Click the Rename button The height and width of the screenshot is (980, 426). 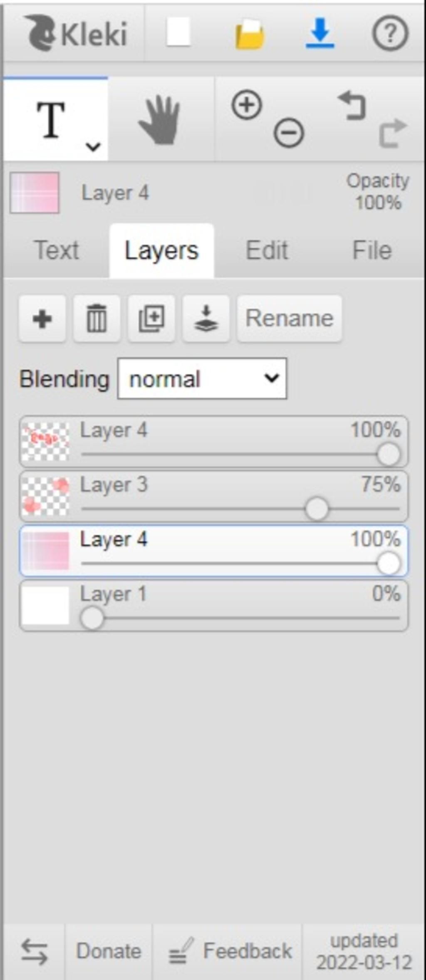tap(289, 319)
